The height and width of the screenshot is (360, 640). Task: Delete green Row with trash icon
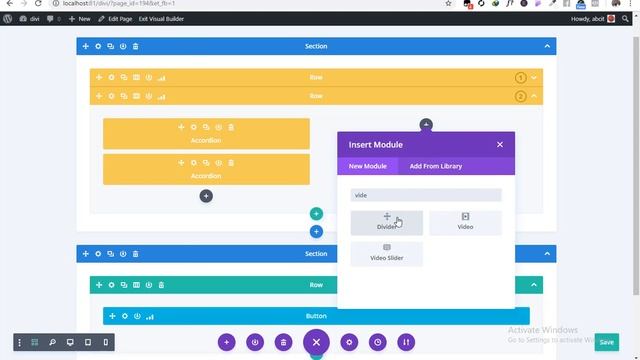pyautogui.click(x=162, y=285)
